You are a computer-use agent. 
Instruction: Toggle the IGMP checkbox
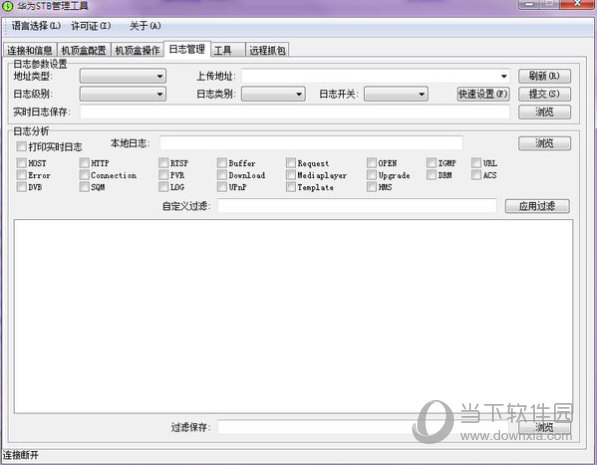431,163
